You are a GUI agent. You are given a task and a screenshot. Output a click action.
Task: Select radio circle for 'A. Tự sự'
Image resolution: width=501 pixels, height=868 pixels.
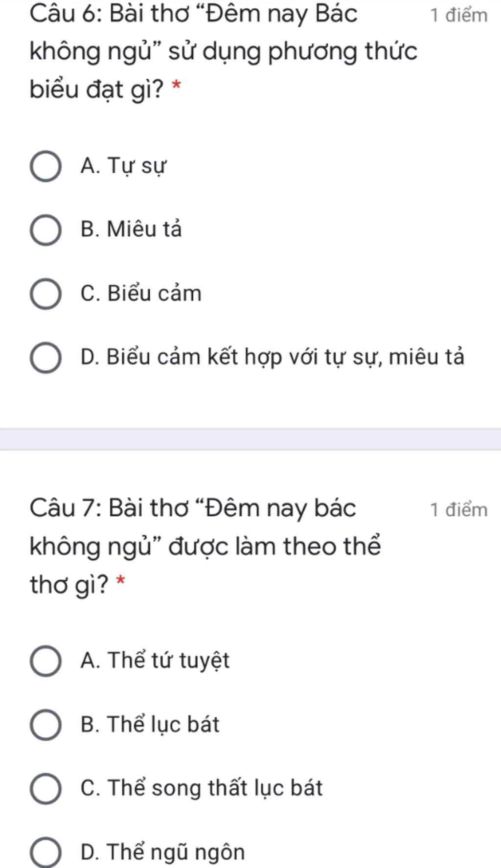click(x=46, y=166)
